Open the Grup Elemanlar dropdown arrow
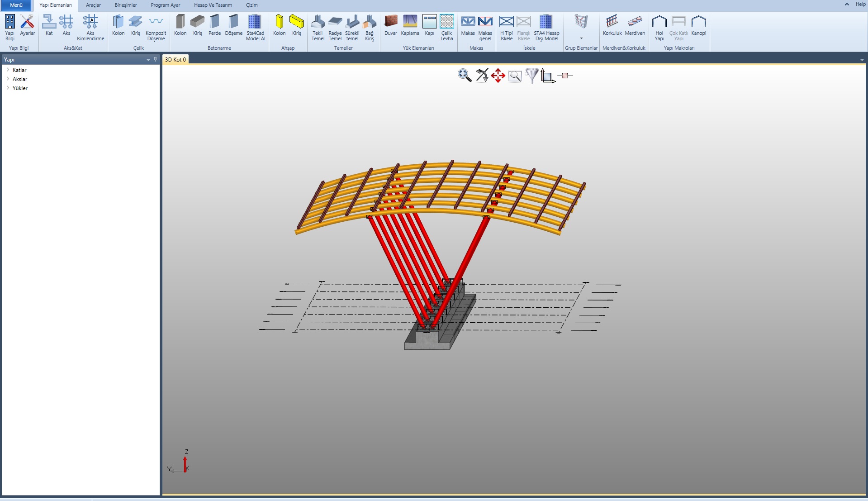This screenshot has height=501, width=868. [581, 38]
